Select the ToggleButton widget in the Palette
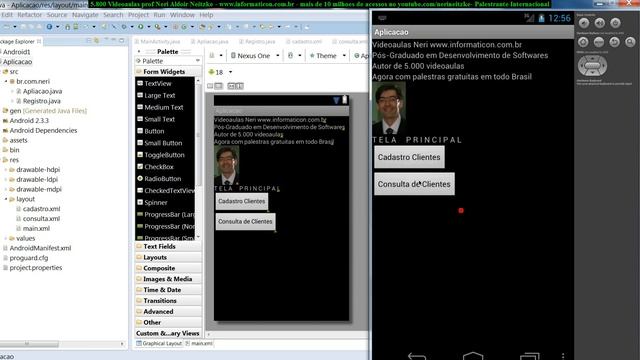 click(x=164, y=155)
